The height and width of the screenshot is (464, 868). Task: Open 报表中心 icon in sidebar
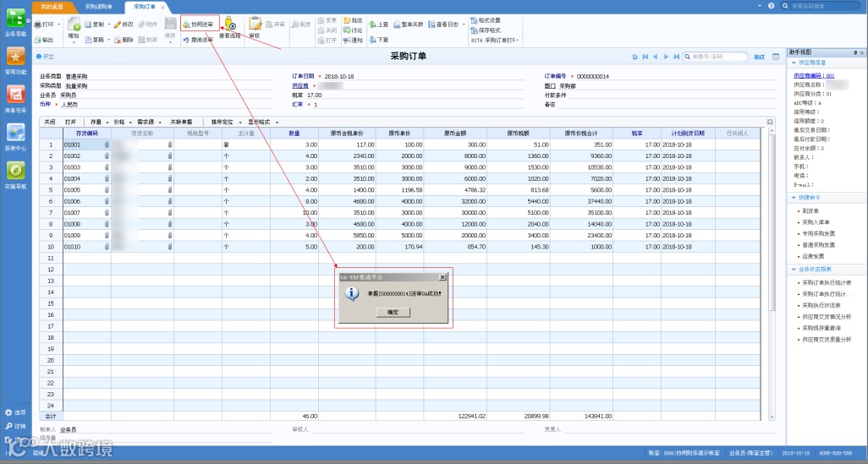click(x=15, y=133)
